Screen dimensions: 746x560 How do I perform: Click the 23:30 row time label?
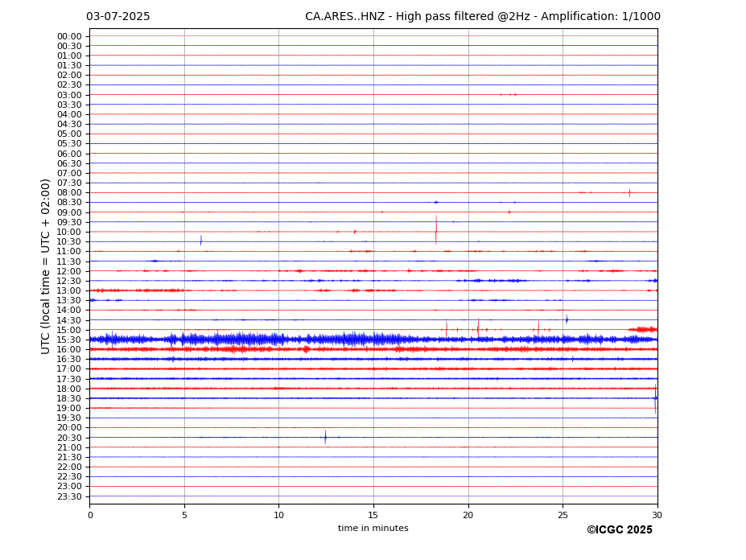pos(69,496)
